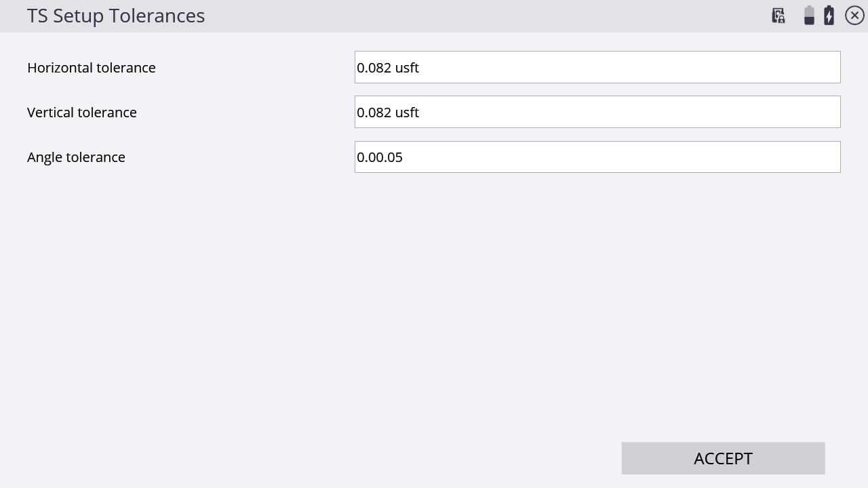The image size is (868, 488).
Task: Click the charging battery icon with lightning bolt
Action: click(x=829, y=16)
